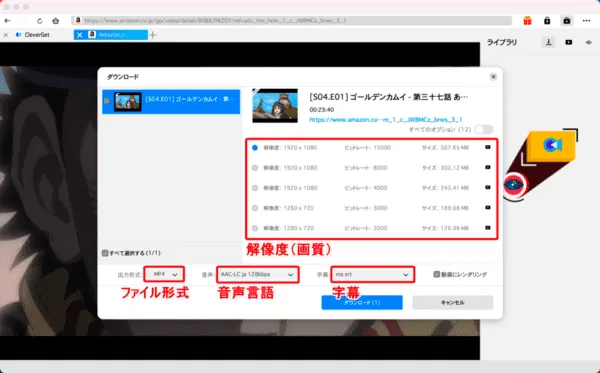Show audio library icon in Library panel
The height and width of the screenshot is (373, 600).
[589, 42]
